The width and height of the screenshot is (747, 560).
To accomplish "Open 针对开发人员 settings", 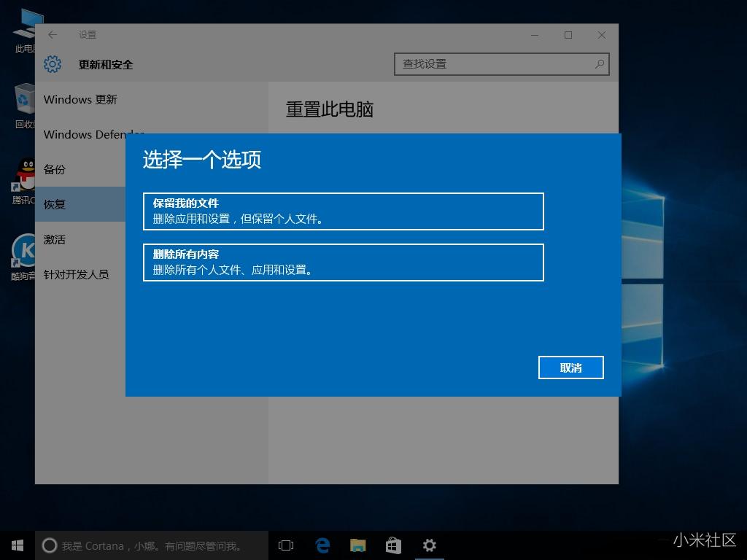I will (x=75, y=274).
